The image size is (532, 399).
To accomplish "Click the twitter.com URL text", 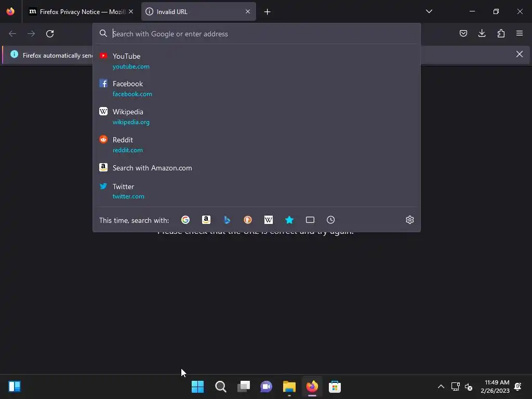I will 128,196.
